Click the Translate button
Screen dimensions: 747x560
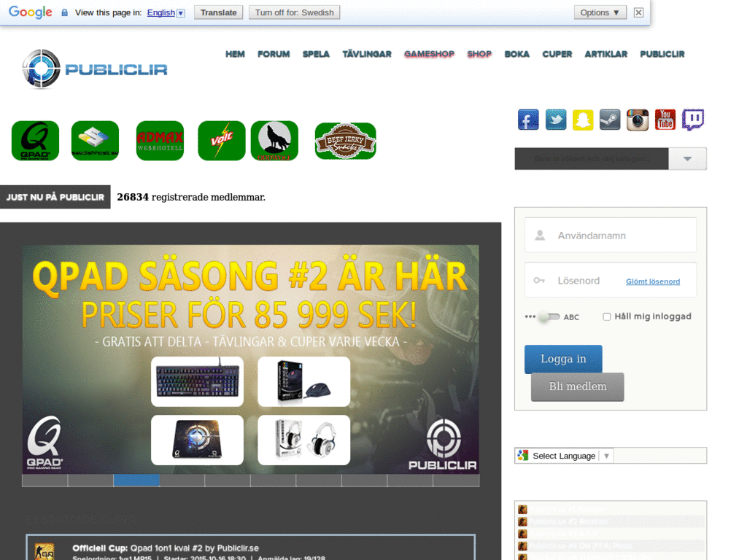[218, 12]
